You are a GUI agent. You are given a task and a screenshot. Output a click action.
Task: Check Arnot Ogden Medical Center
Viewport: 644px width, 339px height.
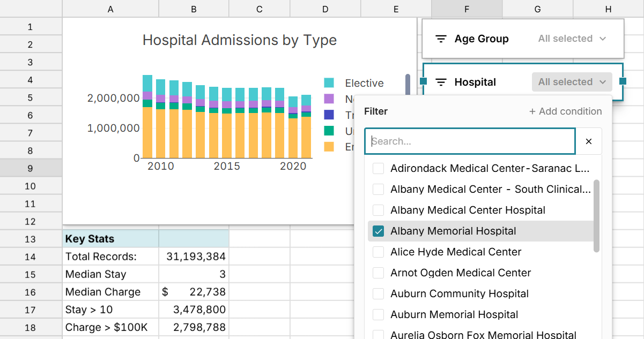coord(378,273)
